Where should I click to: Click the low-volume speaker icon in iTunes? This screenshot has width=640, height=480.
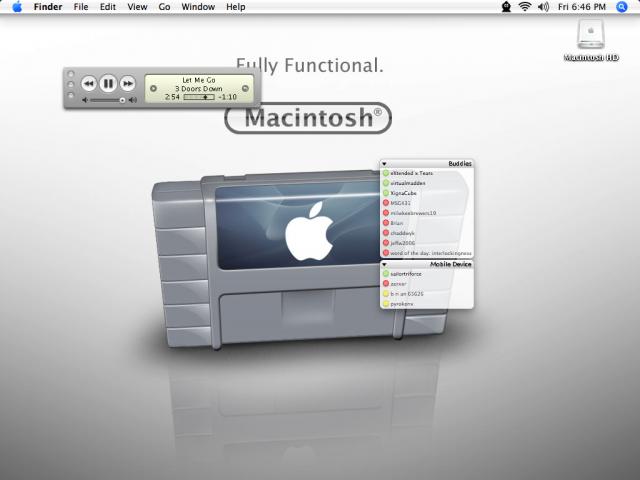click(x=85, y=100)
